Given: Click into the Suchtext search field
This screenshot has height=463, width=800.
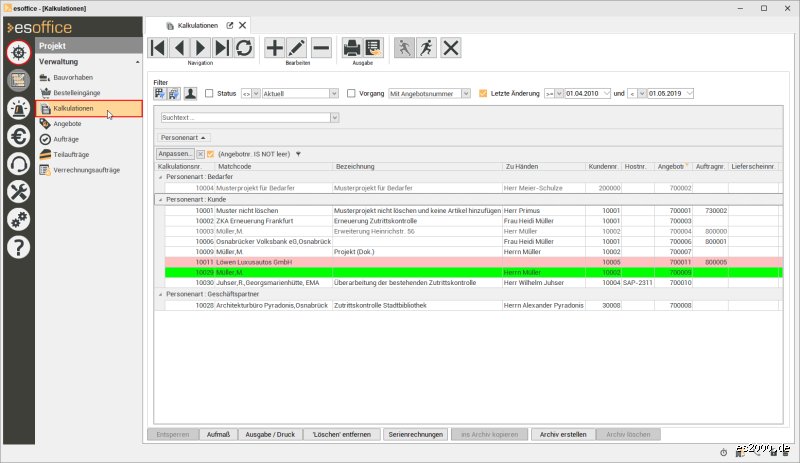Looking at the screenshot, I should click(246, 117).
